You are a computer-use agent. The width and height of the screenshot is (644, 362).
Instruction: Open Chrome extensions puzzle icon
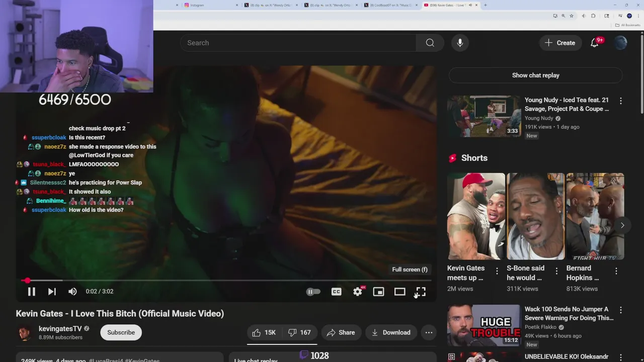click(593, 16)
